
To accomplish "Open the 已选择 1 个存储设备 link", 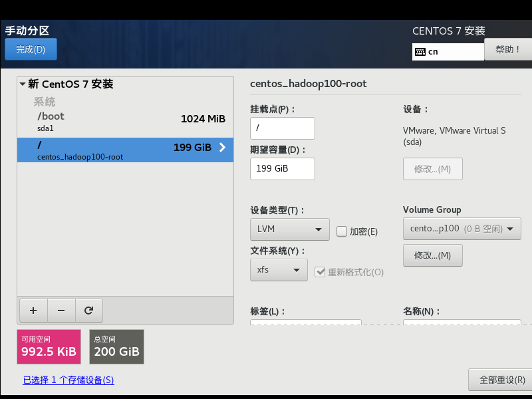I will pos(68,379).
